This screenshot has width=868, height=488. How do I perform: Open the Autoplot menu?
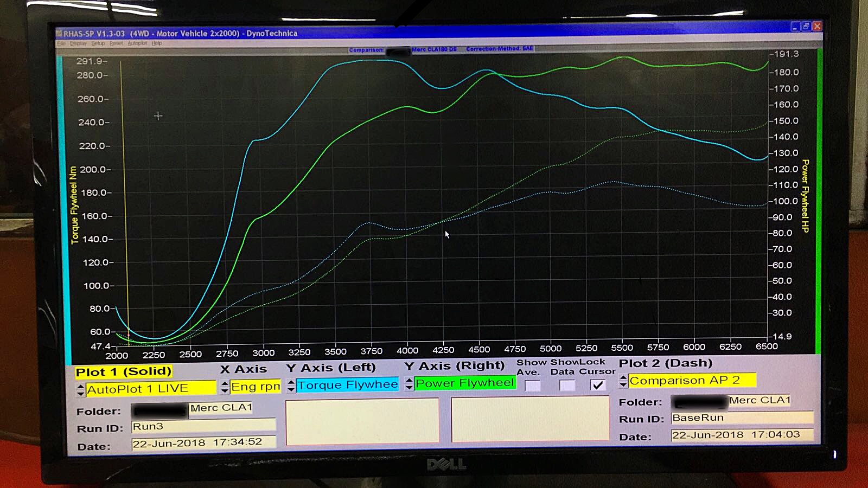click(x=137, y=43)
